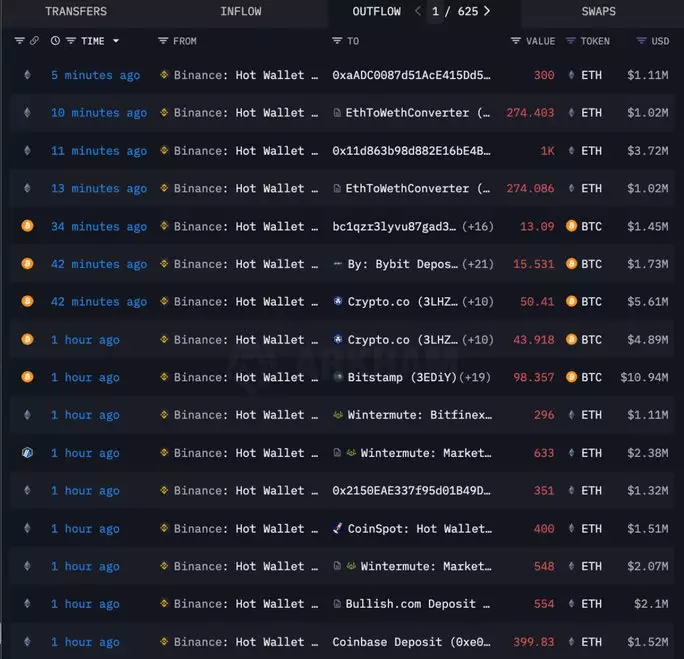The height and width of the screenshot is (659, 684).
Task: Click the Crypto.co icon on the 50.41 BTC row
Action: click(x=338, y=302)
